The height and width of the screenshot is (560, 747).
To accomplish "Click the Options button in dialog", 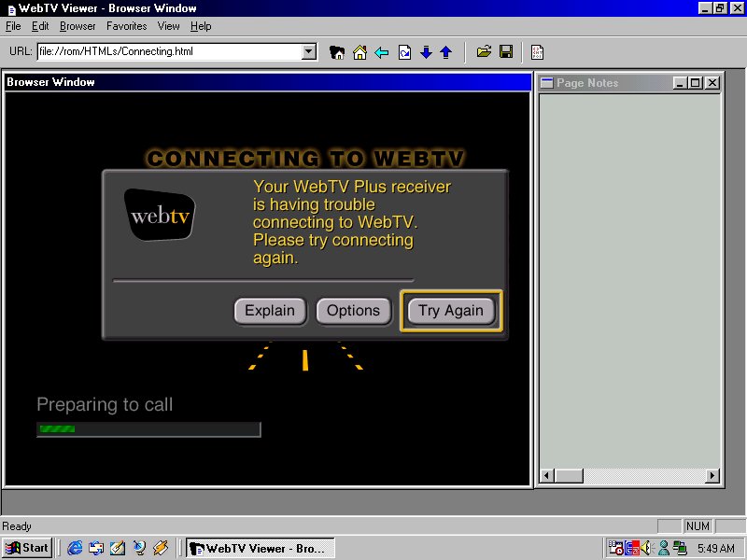I will tap(353, 311).
